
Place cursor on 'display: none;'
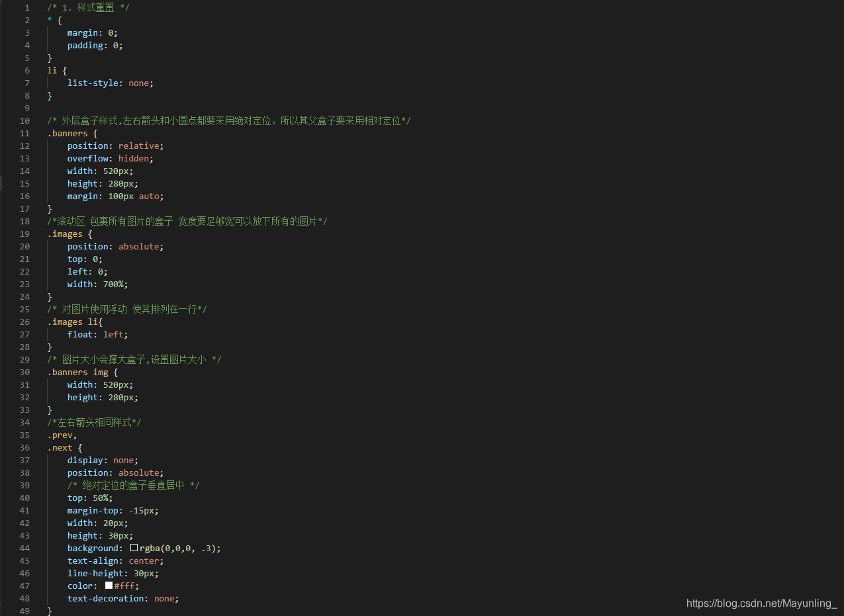pos(103,460)
